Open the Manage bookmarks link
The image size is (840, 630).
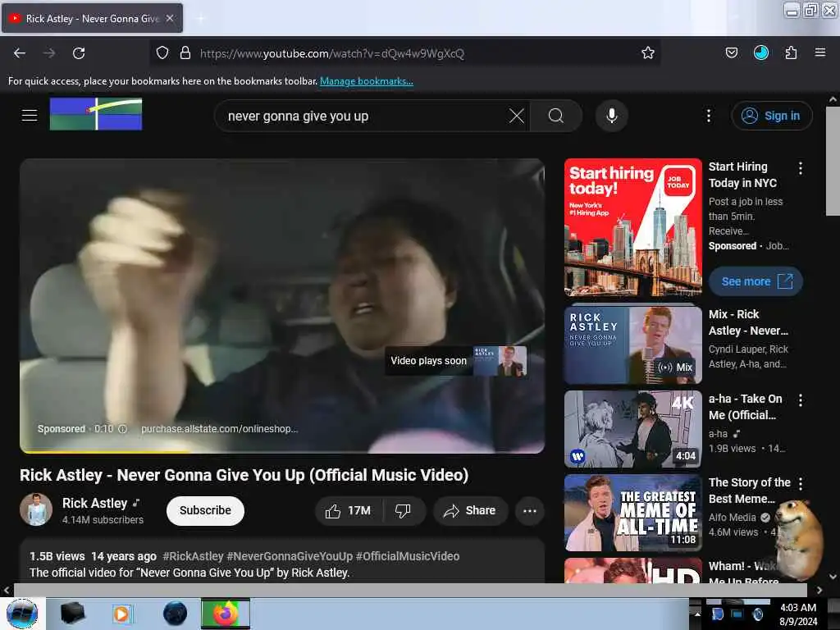click(367, 81)
